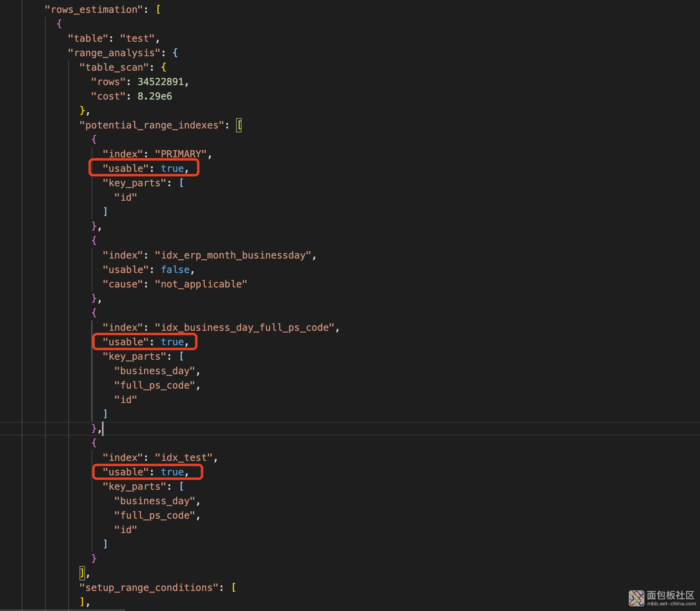Click key_parts under idx_business_day_full_ps_code
The height and width of the screenshot is (611, 700).
(x=134, y=356)
